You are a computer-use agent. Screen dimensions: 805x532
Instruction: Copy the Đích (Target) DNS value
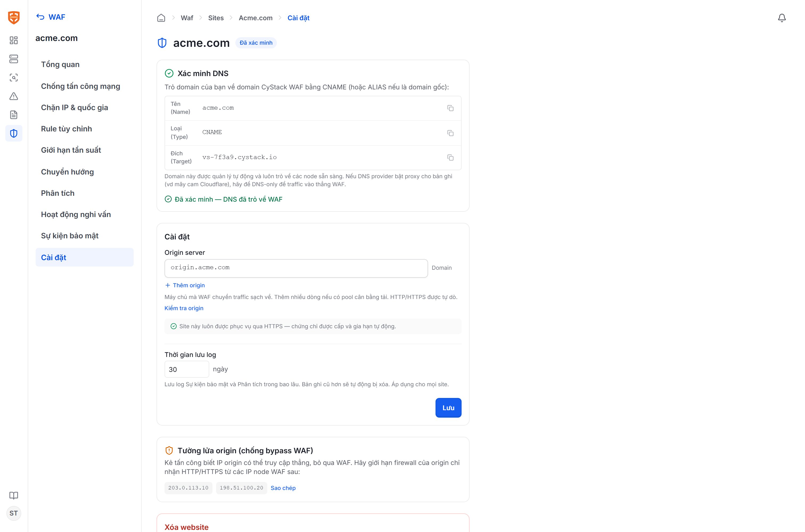coord(450,157)
